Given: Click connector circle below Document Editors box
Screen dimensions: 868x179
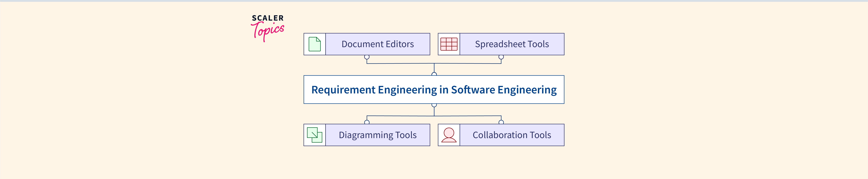Looking at the screenshot, I should pyautogui.click(x=367, y=57).
